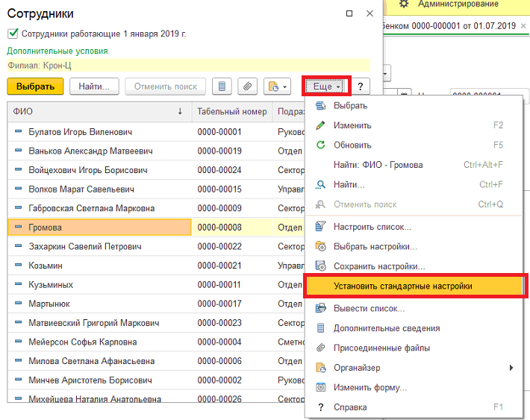Viewport: 530px width, 420px height.
Task: Choose Сохранить настройки... menu entry
Action: click(x=414, y=266)
